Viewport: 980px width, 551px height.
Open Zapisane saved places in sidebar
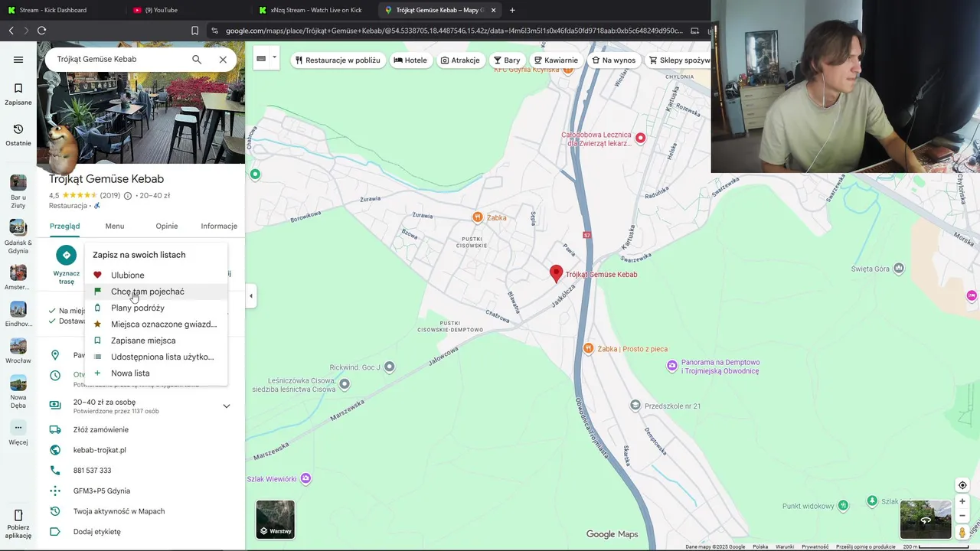tap(18, 94)
